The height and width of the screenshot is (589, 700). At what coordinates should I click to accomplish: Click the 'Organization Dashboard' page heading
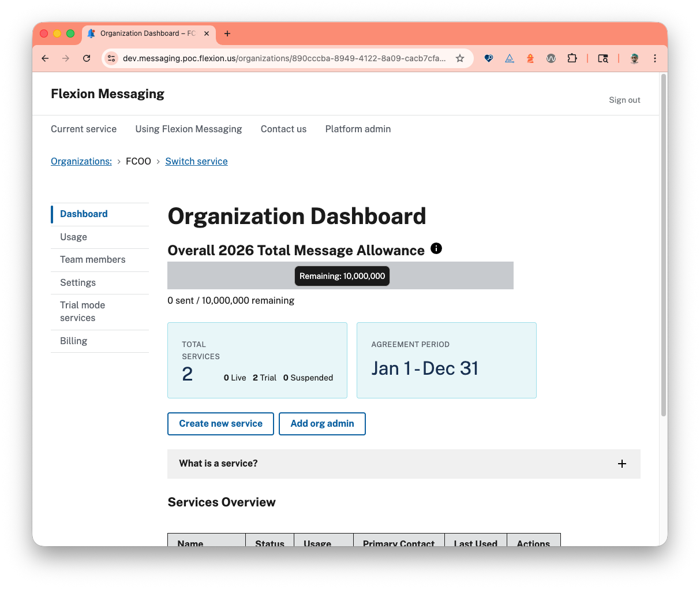pos(297,216)
